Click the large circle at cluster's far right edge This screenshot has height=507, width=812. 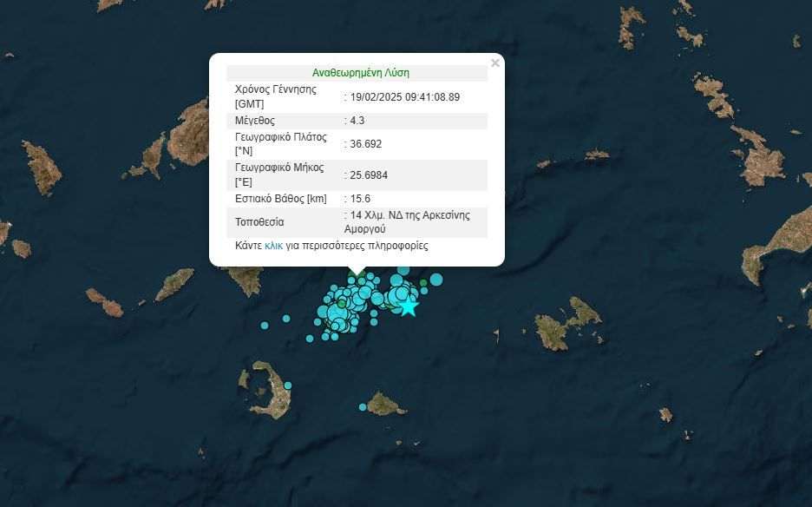coord(436,280)
